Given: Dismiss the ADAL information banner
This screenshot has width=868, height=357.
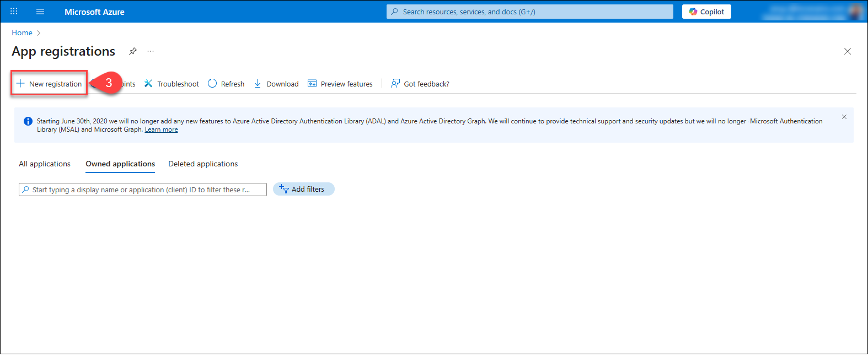Looking at the screenshot, I should tap(844, 117).
